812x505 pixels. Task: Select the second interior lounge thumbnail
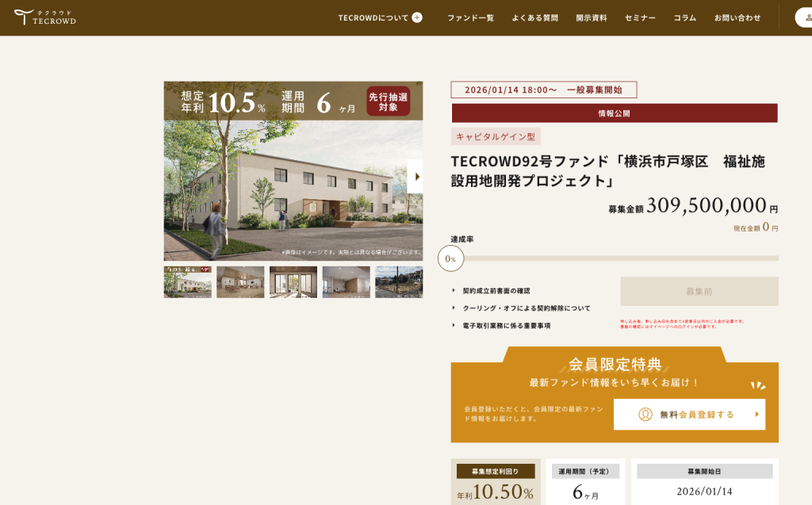pos(240,282)
